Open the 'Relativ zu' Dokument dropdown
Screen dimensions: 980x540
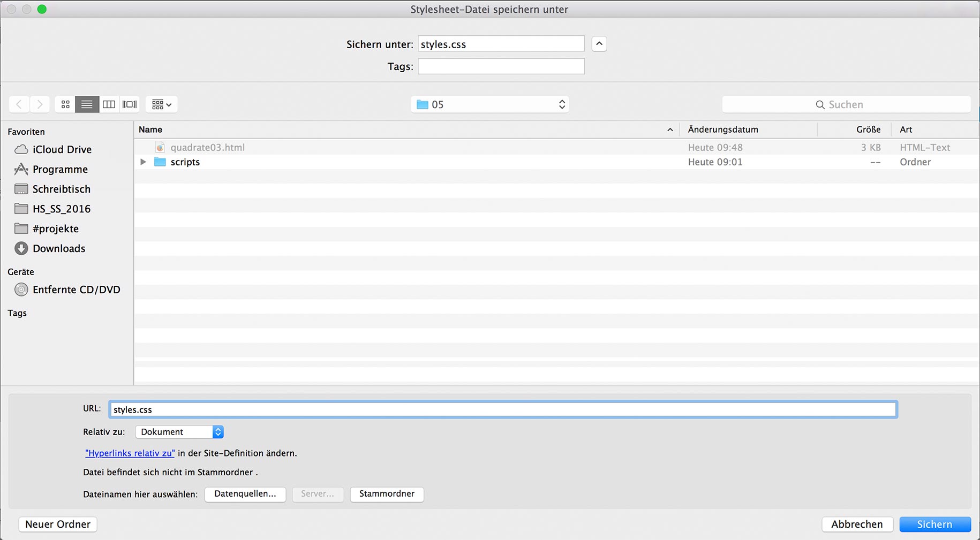[179, 432]
